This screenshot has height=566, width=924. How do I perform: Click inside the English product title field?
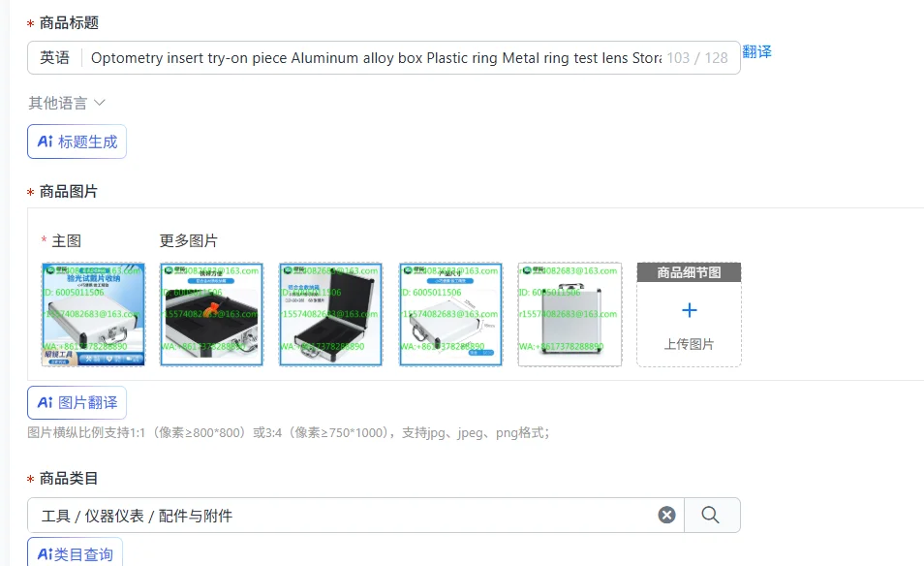coord(376,58)
